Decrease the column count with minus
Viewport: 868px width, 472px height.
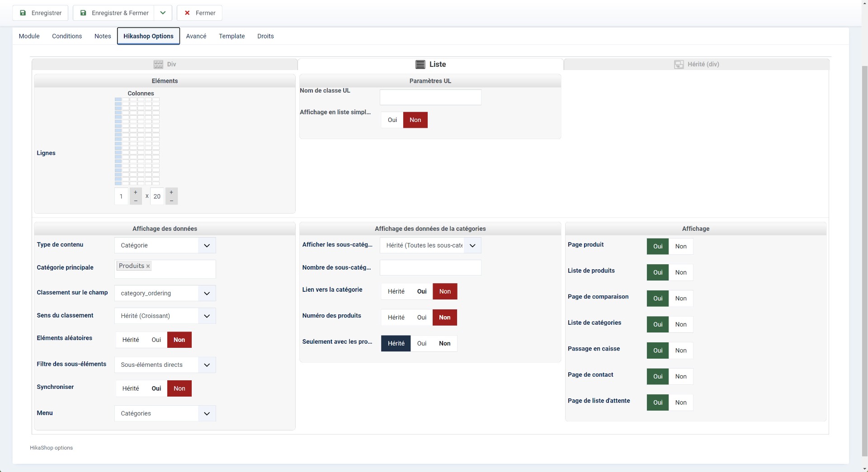tap(136, 201)
